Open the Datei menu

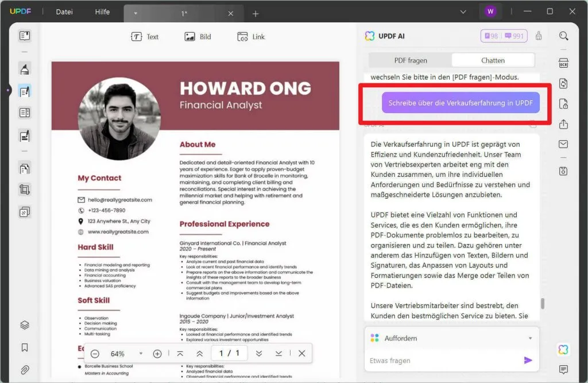click(64, 12)
